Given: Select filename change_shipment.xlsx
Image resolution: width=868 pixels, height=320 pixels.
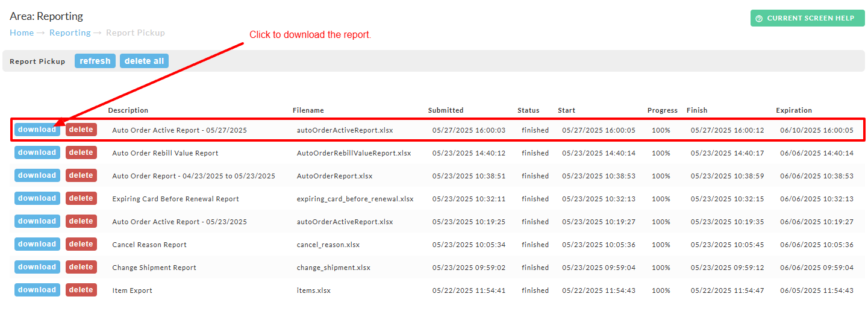Looking at the screenshot, I should click(334, 268).
